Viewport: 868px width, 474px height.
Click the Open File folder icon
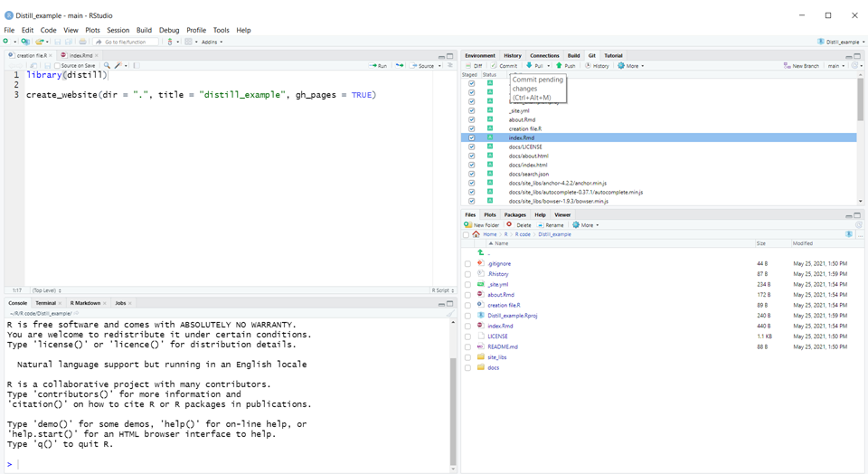point(39,42)
